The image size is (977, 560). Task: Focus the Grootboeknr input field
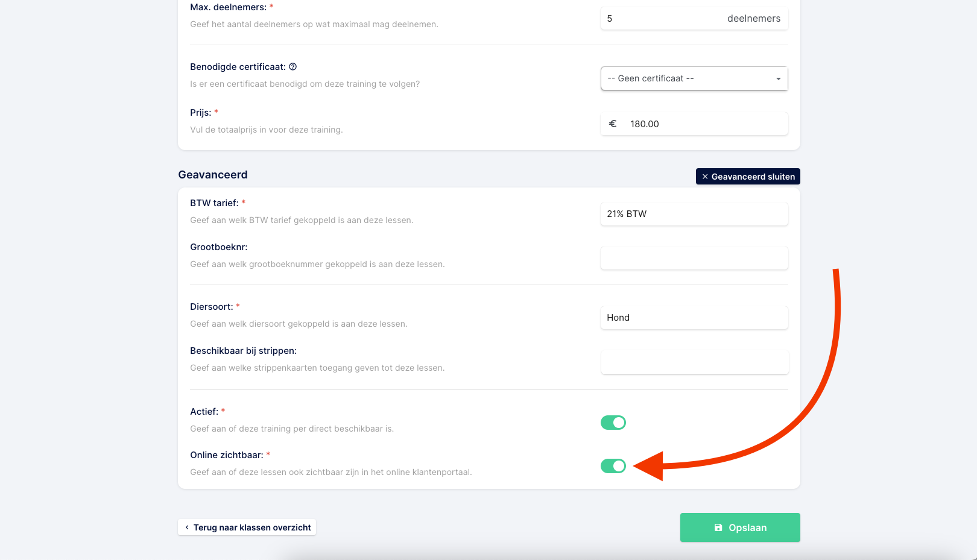(x=694, y=258)
